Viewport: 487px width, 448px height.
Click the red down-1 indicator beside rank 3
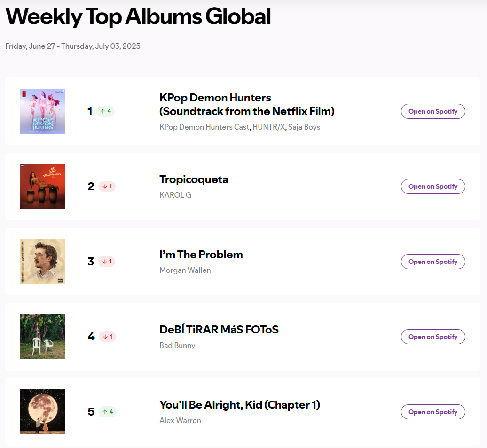[x=107, y=262]
